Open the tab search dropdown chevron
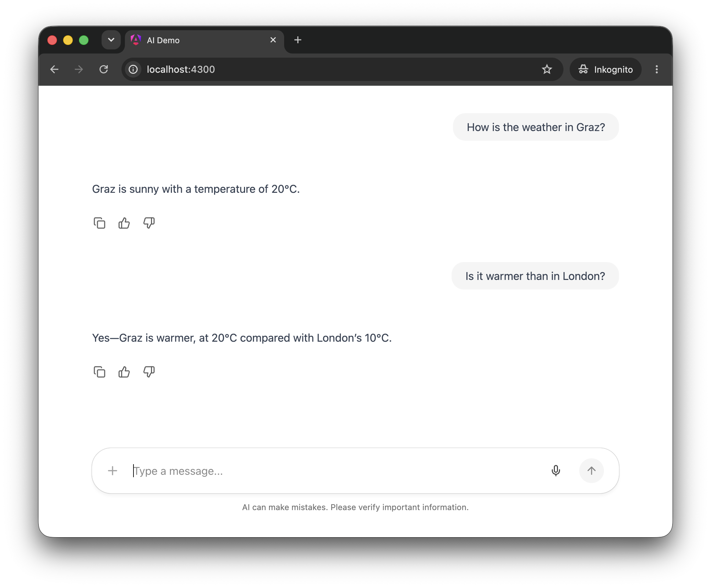Viewport: 711px width, 588px height. pos(111,40)
